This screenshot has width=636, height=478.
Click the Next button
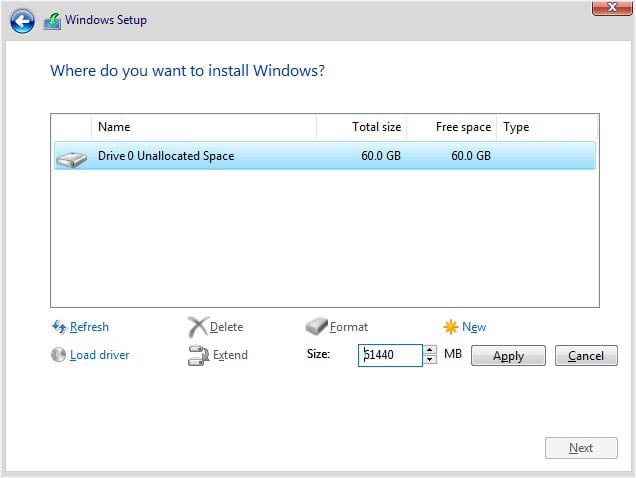pyautogui.click(x=581, y=448)
